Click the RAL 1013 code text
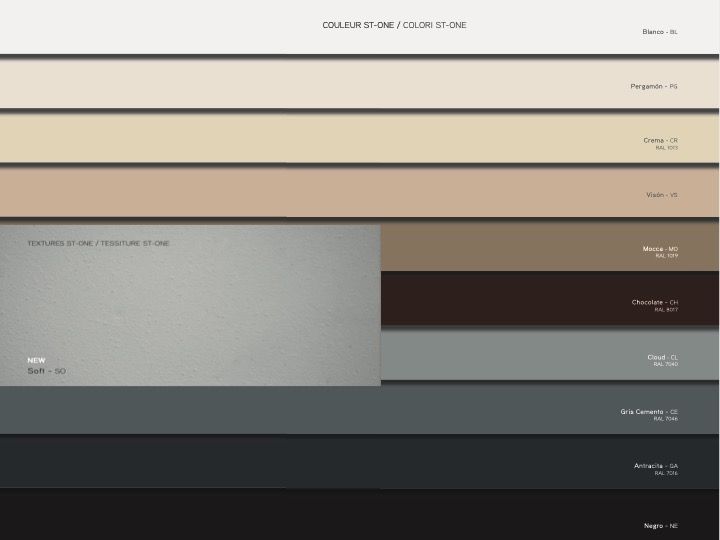The height and width of the screenshot is (540, 720). [666, 148]
